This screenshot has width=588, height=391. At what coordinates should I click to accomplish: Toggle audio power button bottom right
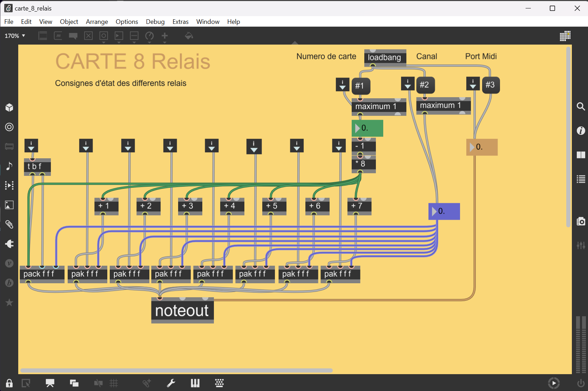(580, 383)
